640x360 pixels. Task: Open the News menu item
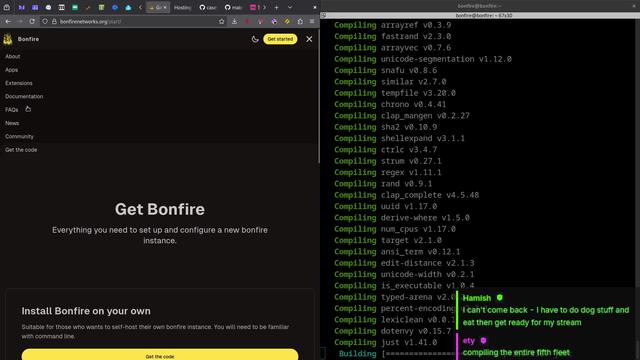(x=12, y=123)
